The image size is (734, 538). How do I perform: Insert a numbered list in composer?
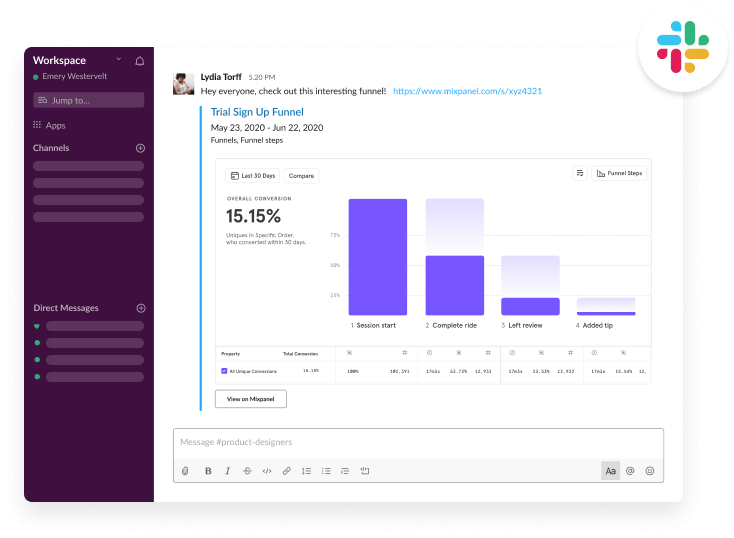tap(307, 471)
